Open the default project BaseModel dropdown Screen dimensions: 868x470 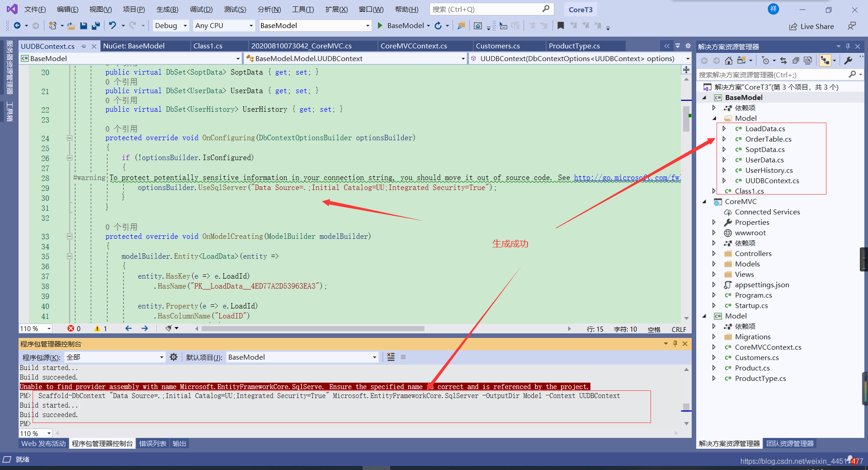(302, 357)
